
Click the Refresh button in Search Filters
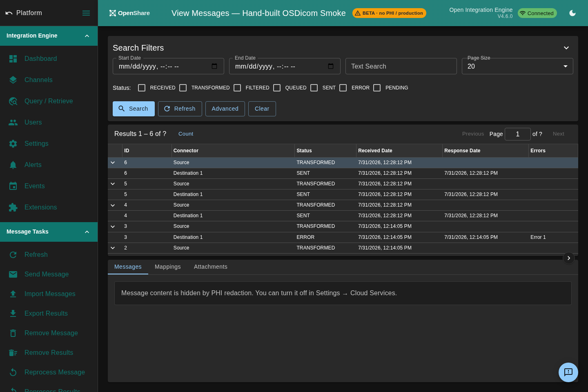pos(180,109)
